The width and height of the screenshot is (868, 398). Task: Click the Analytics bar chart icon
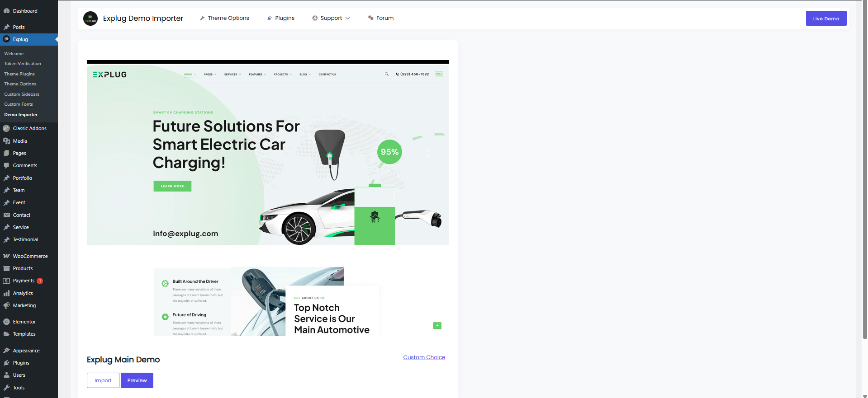pos(6,293)
